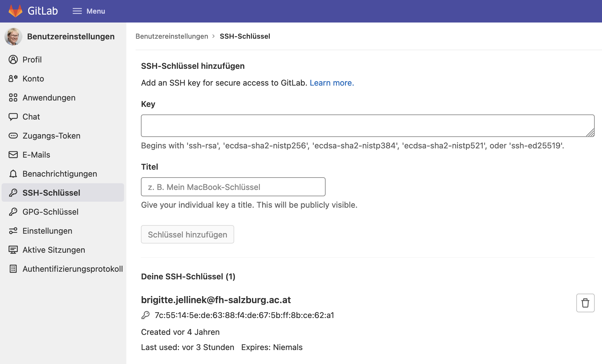The image size is (602, 364).
Task: Click the GitLab fox logo icon
Action: [x=15, y=11]
